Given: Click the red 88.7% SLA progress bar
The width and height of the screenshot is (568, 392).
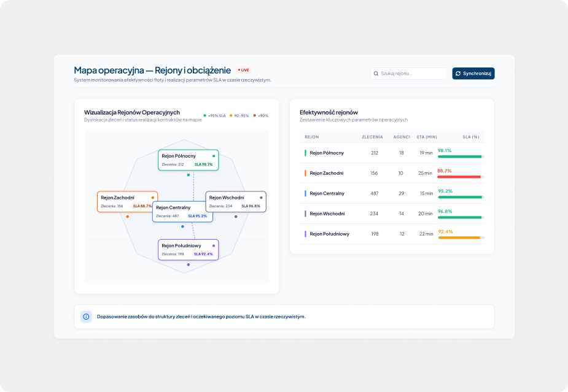Looking at the screenshot, I should [x=461, y=177].
